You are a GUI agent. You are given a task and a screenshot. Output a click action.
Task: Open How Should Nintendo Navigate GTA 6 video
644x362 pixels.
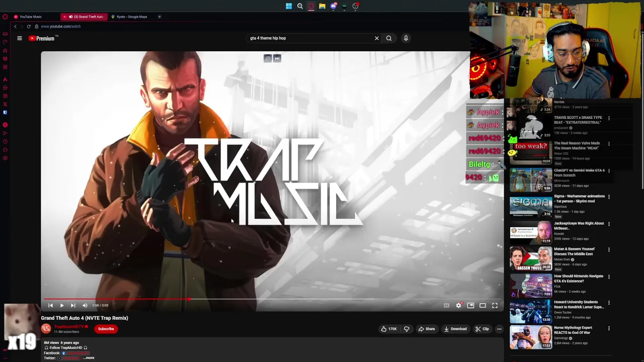[579, 279]
